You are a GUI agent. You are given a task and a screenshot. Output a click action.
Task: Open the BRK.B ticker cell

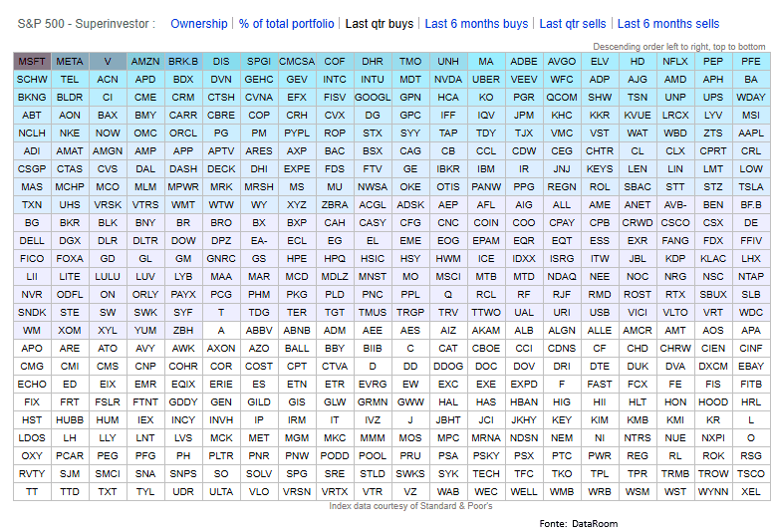coord(183,61)
